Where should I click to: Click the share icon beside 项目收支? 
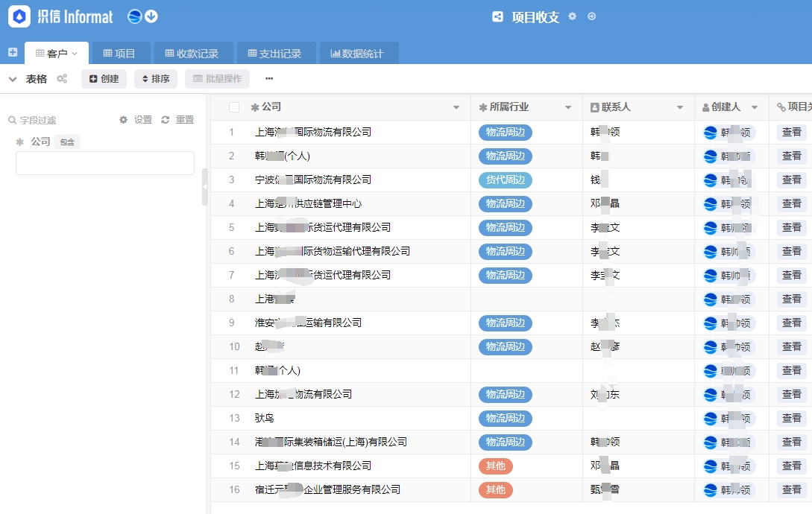click(x=497, y=17)
